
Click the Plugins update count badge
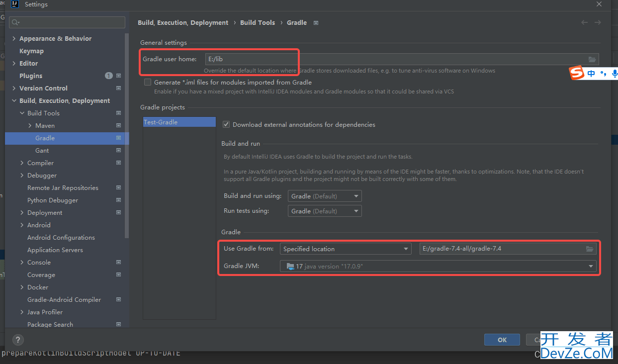pos(109,76)
